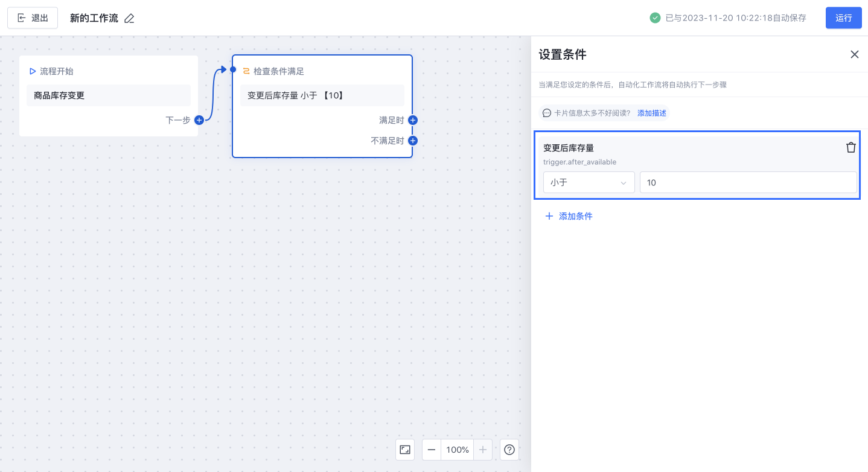Click the plus connector next to 不满足时
Viewport: 868px width, 472px height.
(413, 141)
